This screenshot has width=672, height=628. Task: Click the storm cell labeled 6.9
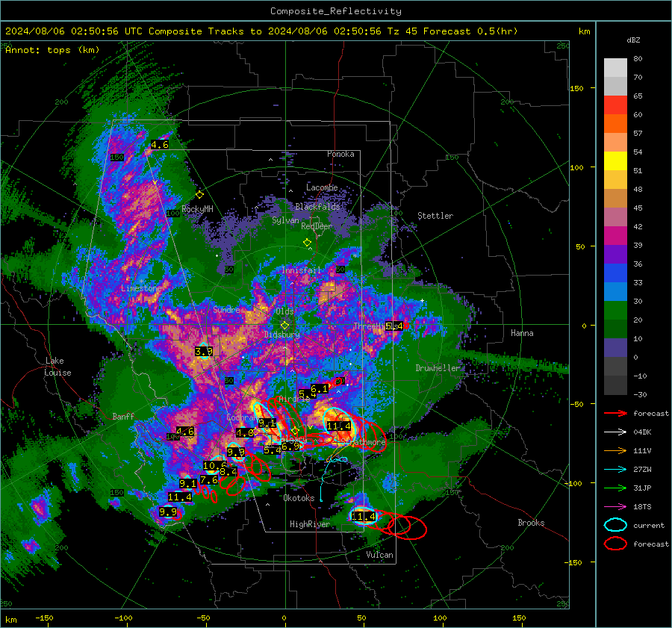tap(290, 447)
